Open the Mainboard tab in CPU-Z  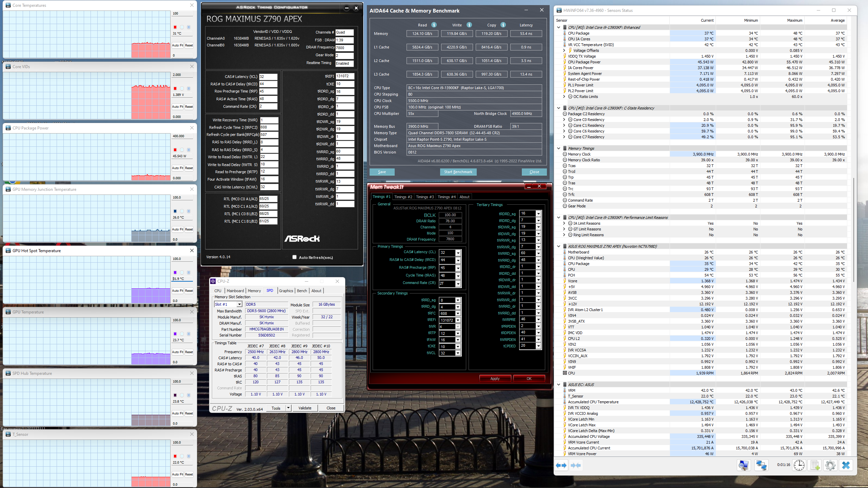[x=235, y=291]
